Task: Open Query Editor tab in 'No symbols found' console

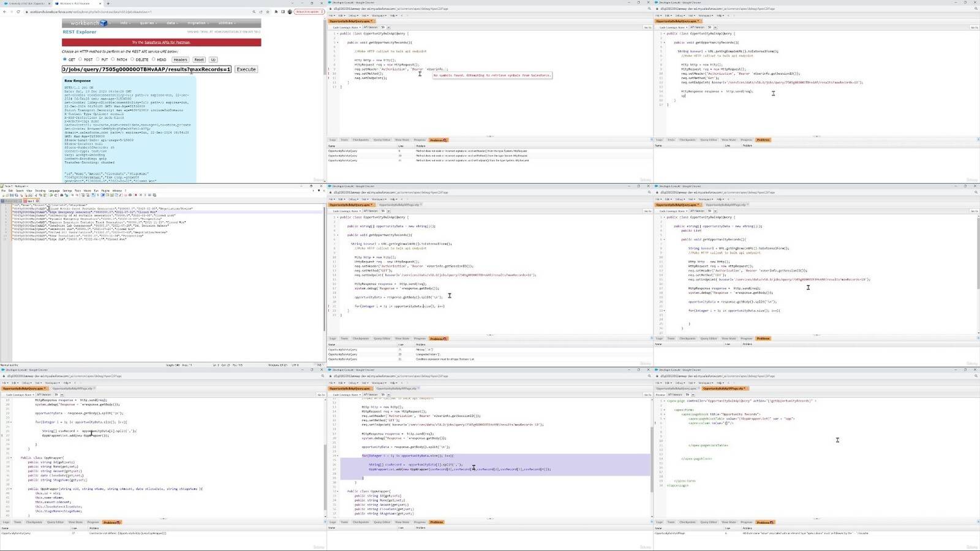Action: (382, 140)
